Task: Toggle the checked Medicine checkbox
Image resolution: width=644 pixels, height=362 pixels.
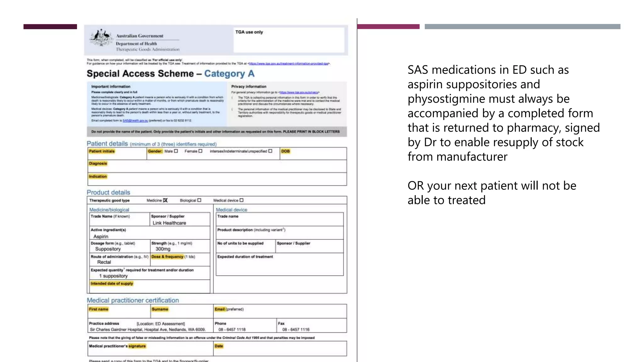Action: pyautogui.click(x=165, y=200)
